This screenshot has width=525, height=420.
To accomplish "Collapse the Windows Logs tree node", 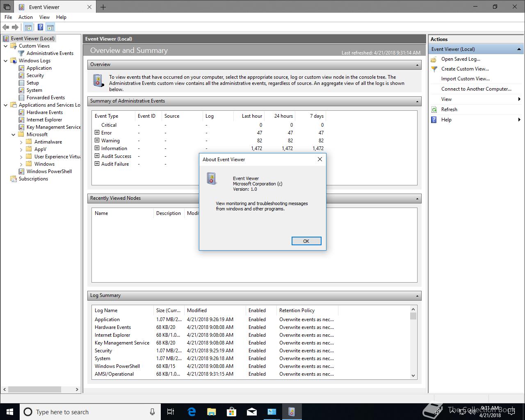I will 6,61.
